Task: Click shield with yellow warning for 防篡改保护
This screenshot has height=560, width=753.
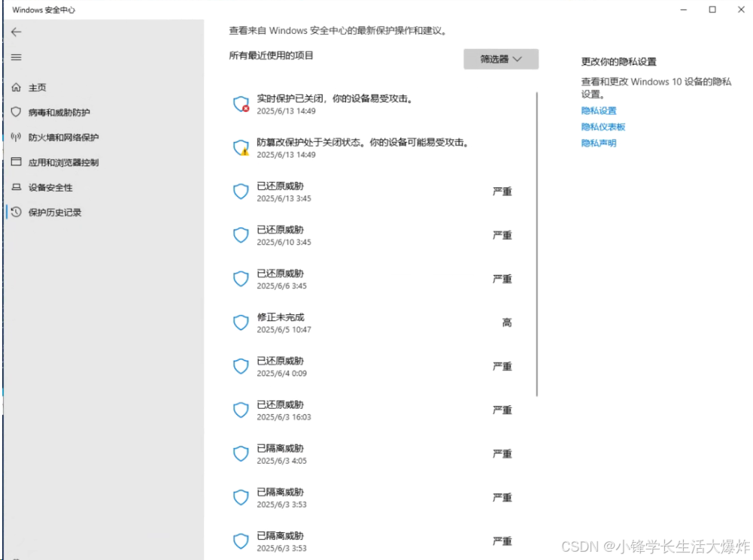Action: tap(241, 148)
